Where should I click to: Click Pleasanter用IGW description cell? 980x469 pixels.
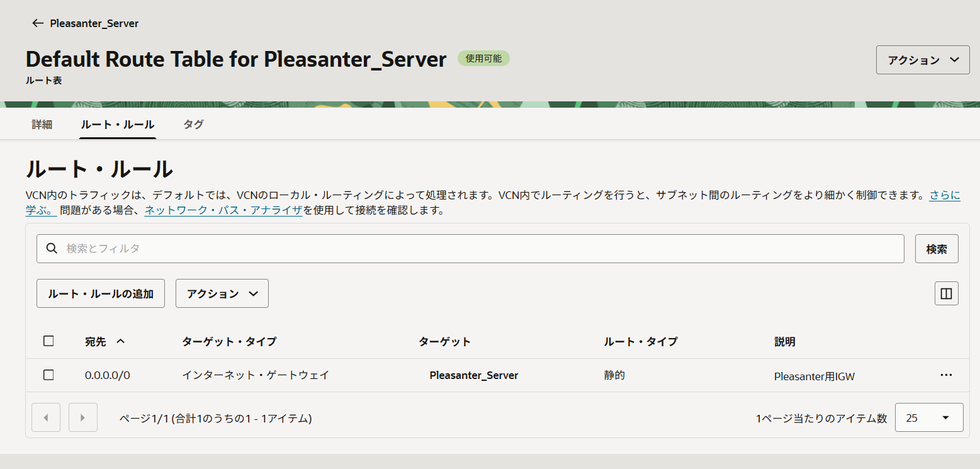pos(814,376)
